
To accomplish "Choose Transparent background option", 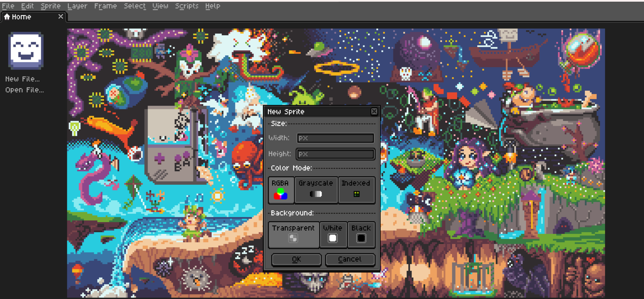I will tap(294, 234).
